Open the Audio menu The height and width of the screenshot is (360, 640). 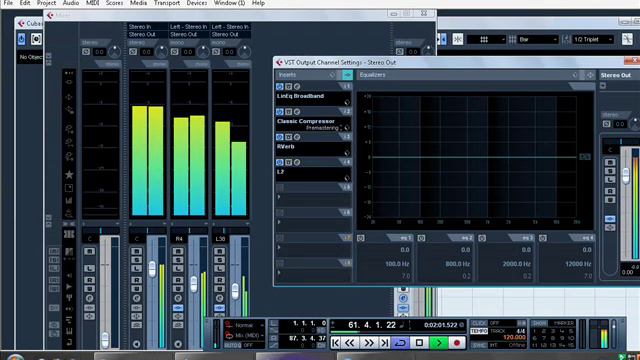(x=71, y=3)
